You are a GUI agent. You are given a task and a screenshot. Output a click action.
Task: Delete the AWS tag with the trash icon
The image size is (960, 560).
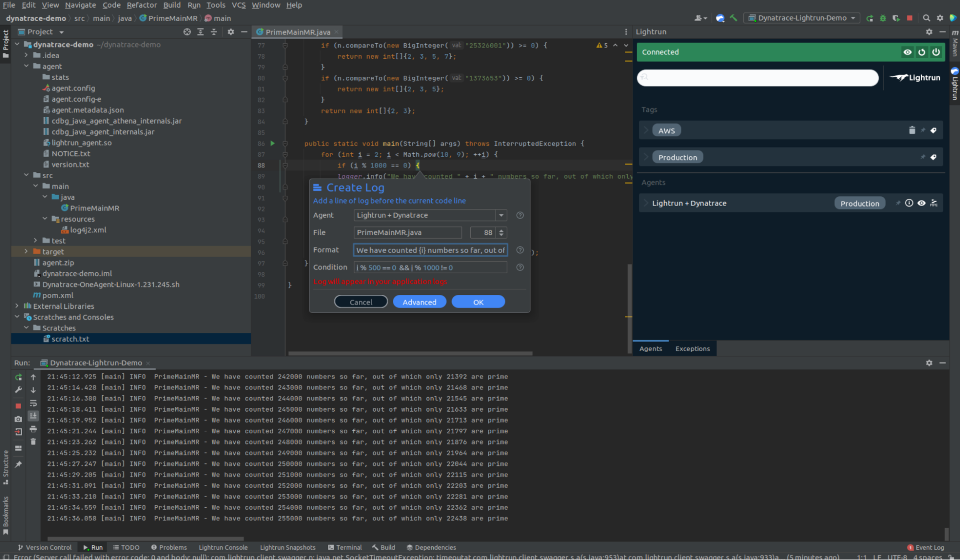912,130
